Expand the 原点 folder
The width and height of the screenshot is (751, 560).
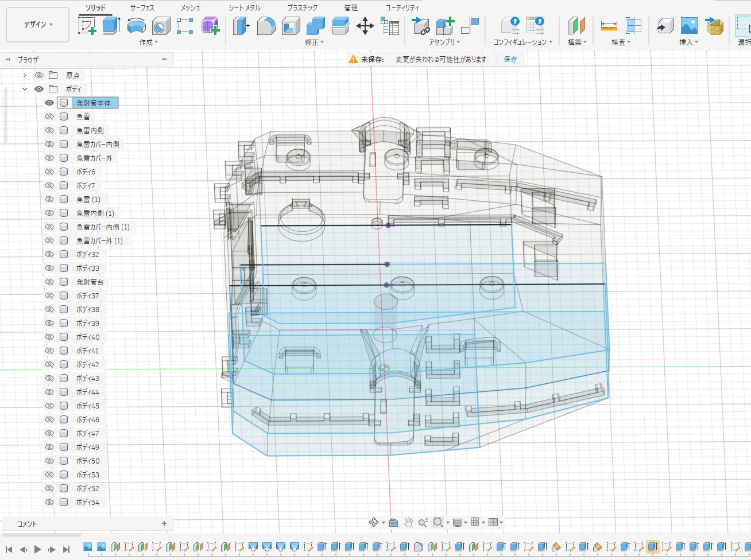click(25, 75)
